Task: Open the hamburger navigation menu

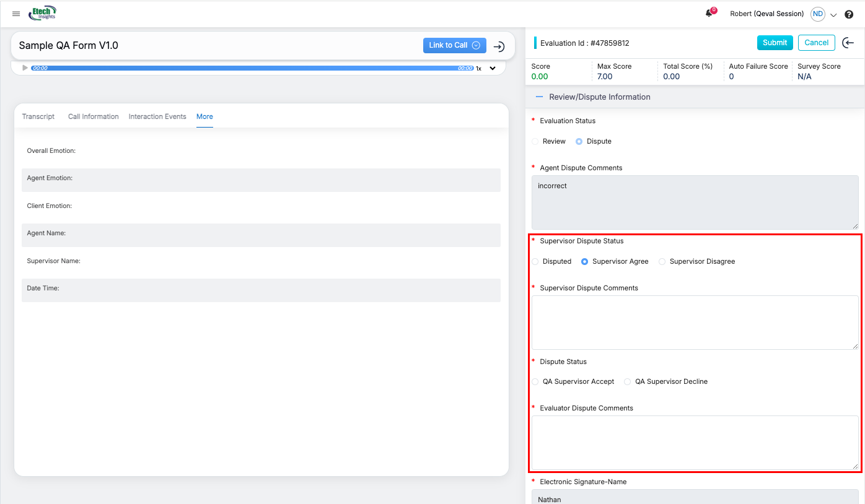Action: [16, 14]
